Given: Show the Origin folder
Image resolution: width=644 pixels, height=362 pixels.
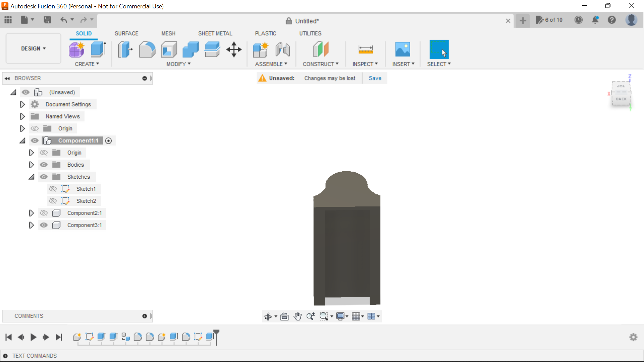Looking at the screenshot, I should pos(35,128).
